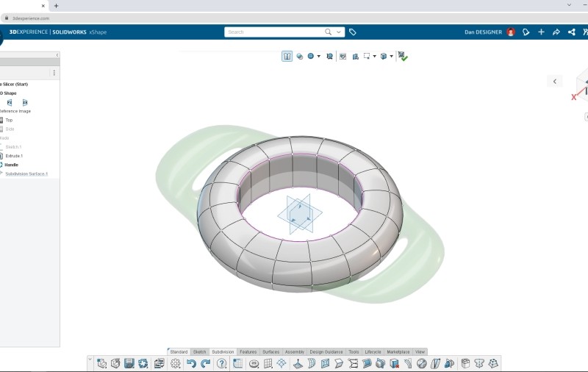Click the tag icon beside search box
The image size is (588, 372).
353,32
